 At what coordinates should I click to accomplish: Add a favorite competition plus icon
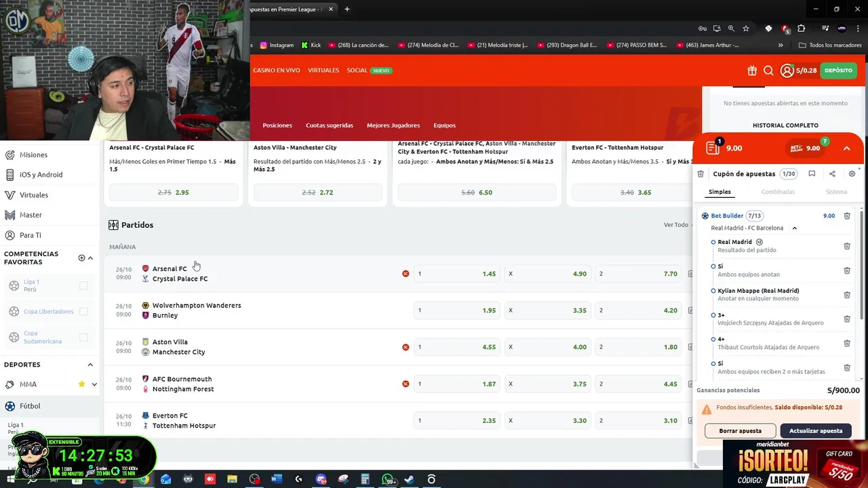81,258
